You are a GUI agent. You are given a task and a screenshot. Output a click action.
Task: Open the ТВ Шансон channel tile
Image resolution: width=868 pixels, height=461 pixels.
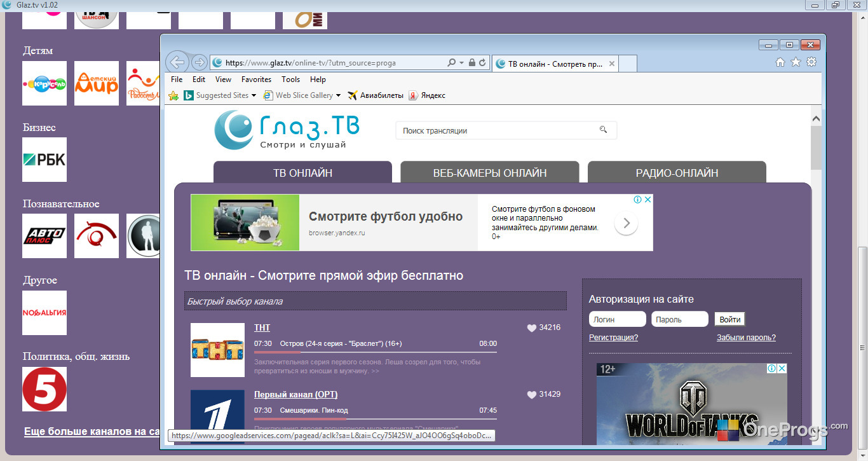pos(97,19)
